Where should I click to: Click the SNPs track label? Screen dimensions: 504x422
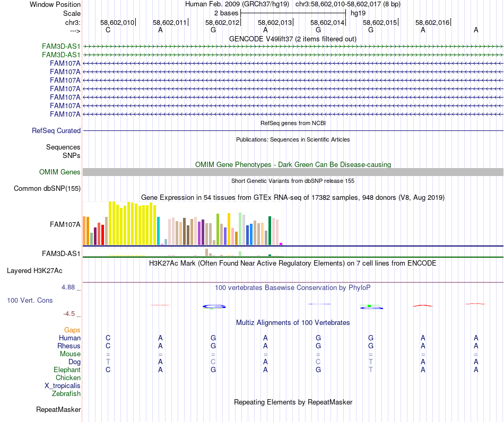(72, 155)
